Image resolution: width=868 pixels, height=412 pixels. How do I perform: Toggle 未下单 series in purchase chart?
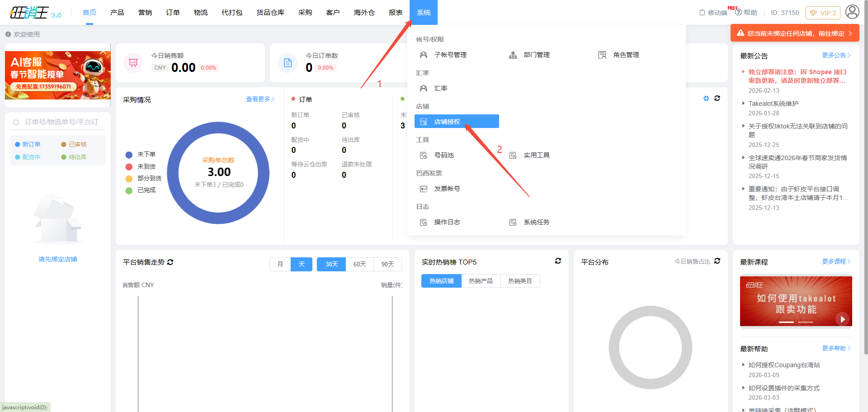tap(141, 154)
